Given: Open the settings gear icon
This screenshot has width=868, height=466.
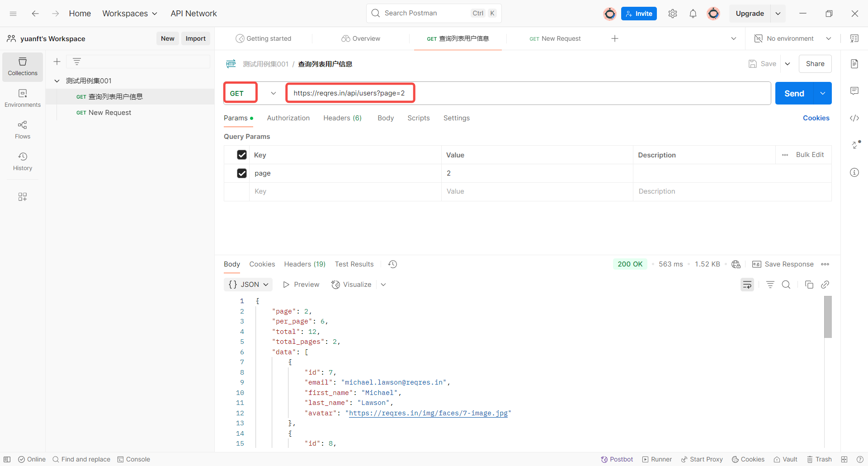Looking at the screenshot, I should point(673,14).
